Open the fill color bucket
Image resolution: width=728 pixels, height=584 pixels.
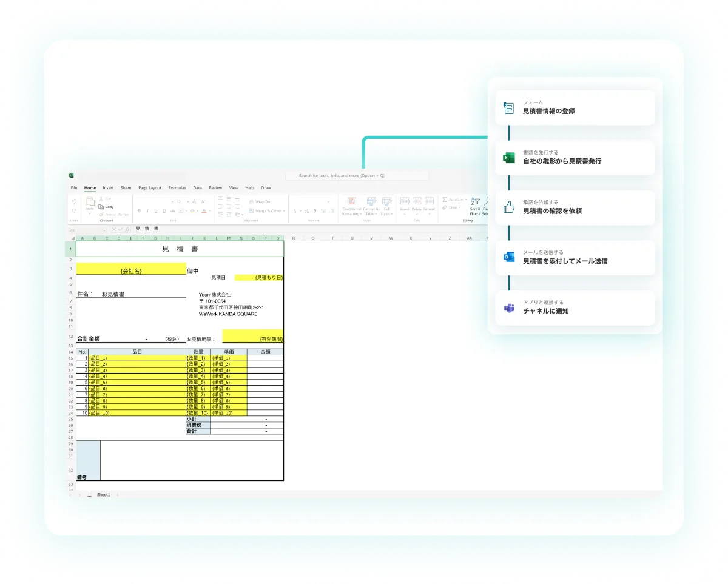tap(192, 211)
